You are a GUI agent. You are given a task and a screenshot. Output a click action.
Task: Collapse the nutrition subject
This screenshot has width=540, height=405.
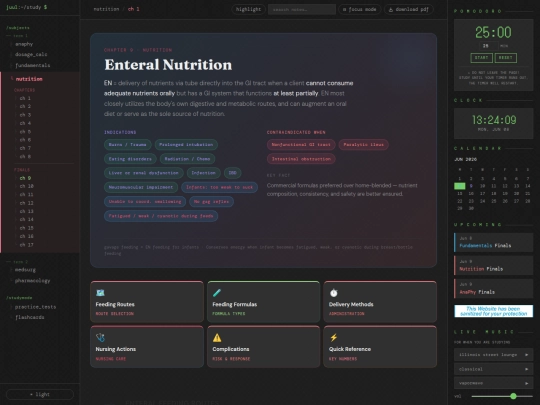tap(29, 79)
